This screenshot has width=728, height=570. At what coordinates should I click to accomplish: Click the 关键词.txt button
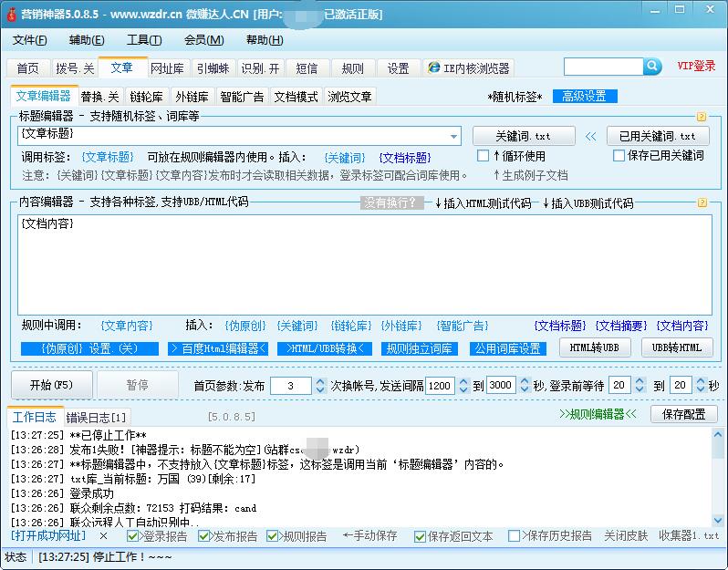tap(524, 136)
